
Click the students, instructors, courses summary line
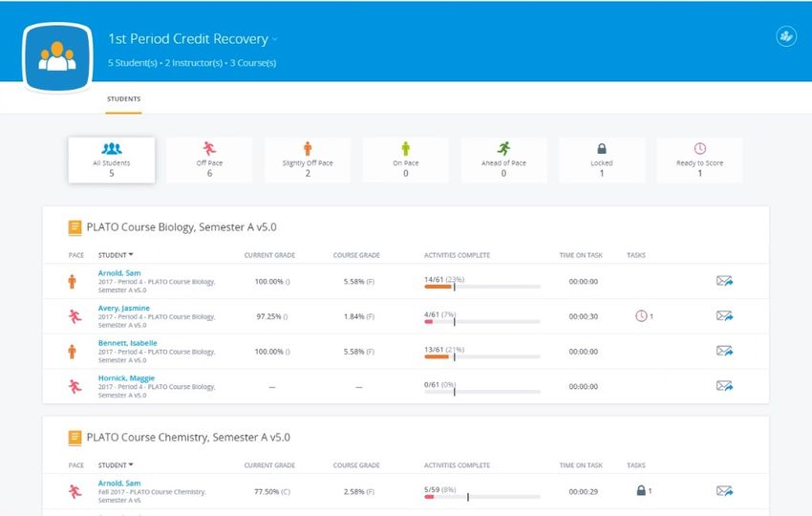(x=192, y=63)
